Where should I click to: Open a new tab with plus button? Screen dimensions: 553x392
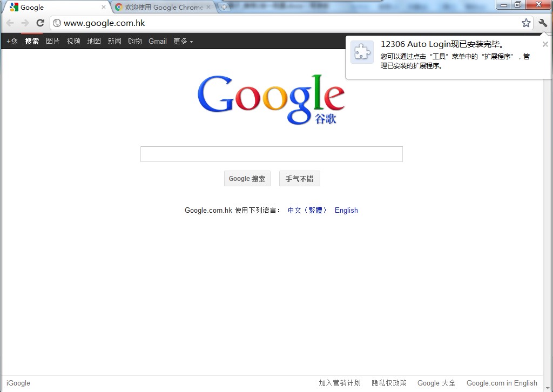coord(224,7)
